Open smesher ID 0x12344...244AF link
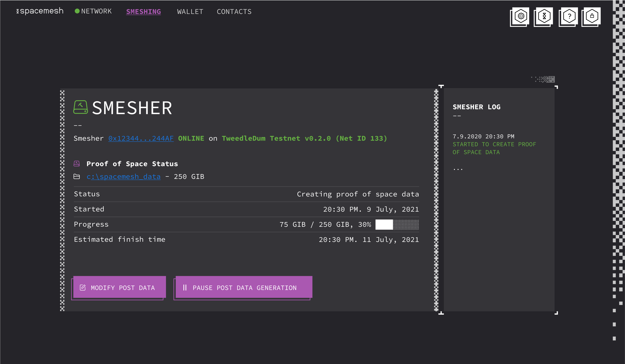The width and height of the screenshot is (625, 364). pyautogui.click(x=141, y=138)
